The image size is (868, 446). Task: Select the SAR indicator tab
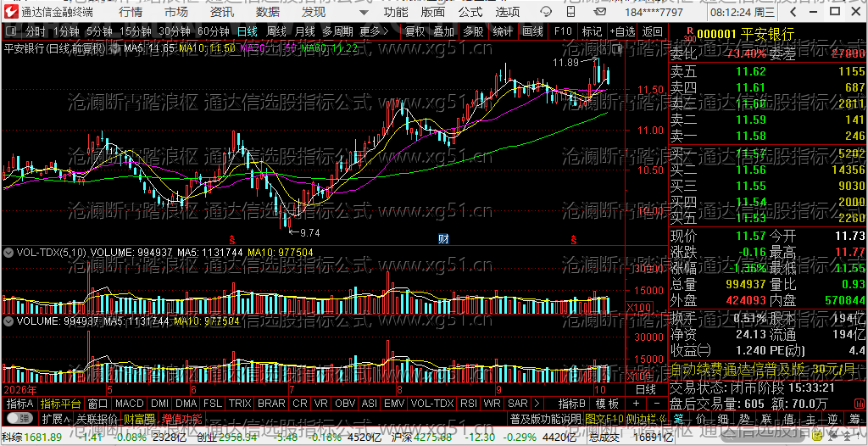[518, 404]
